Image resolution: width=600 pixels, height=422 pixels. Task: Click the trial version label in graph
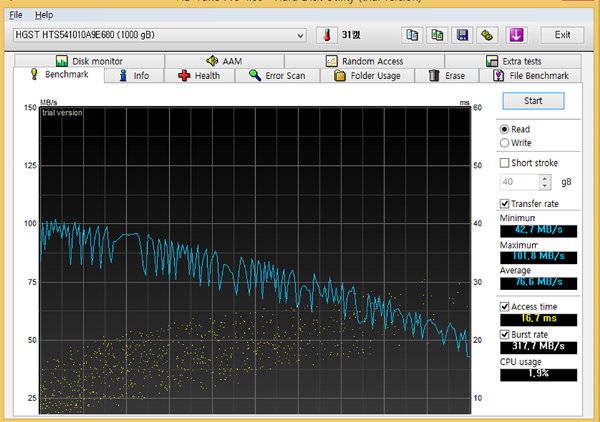[x=62, y=112]
